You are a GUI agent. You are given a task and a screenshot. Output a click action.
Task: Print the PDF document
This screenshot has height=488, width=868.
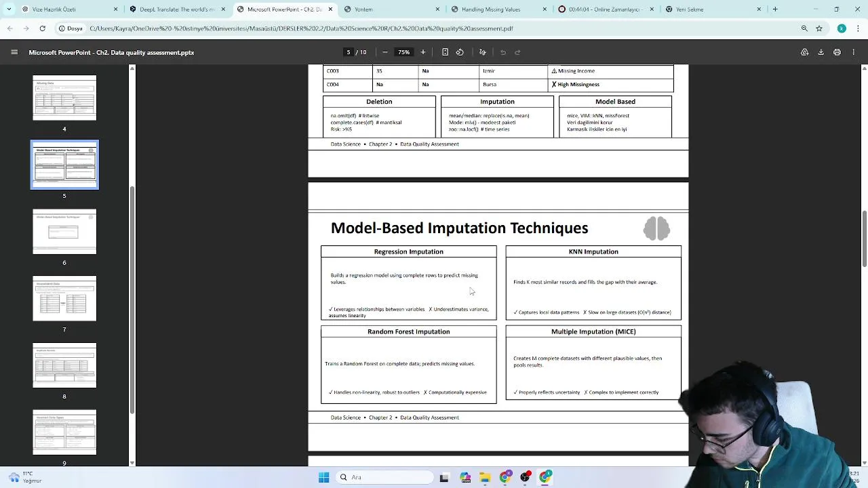pos(837,52)
